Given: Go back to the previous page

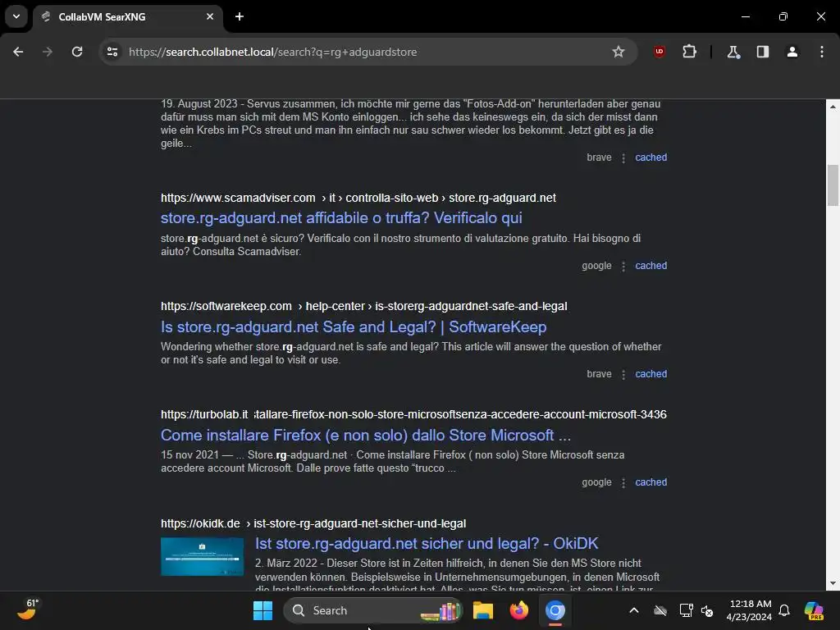Looking at the screenshot, I should click(x=18, y=52).
